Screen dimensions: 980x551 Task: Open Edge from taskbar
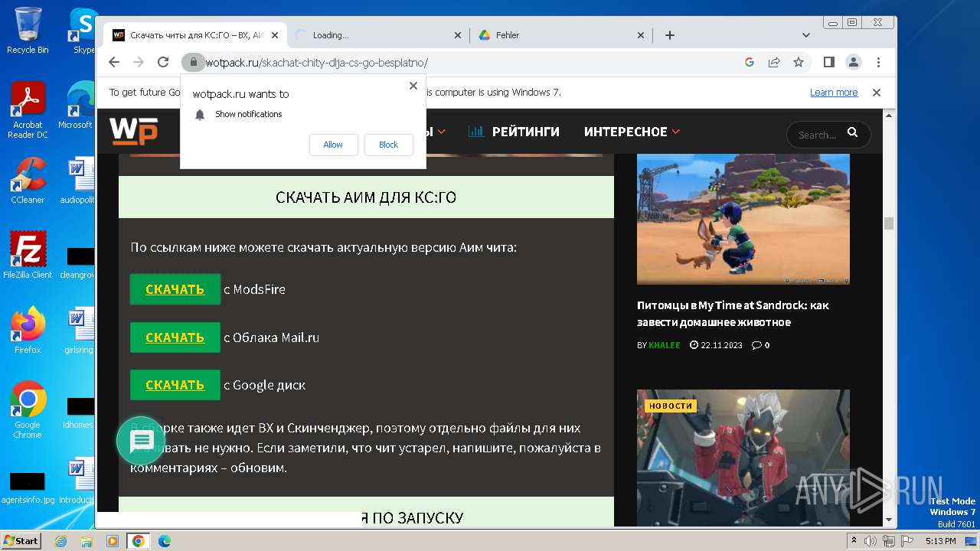coord(164,541)
